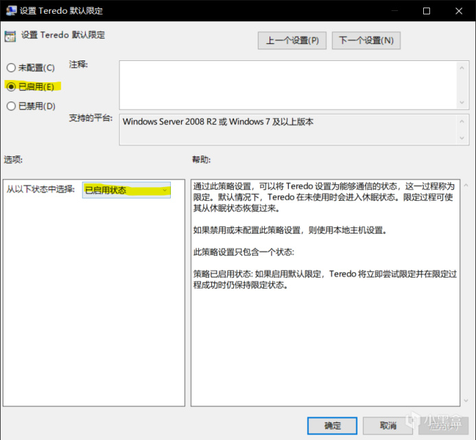Click supported platform box scroll down arrow
Viewport: 476px width, 440px height.
pyautogui.click(x=462, y=138)
